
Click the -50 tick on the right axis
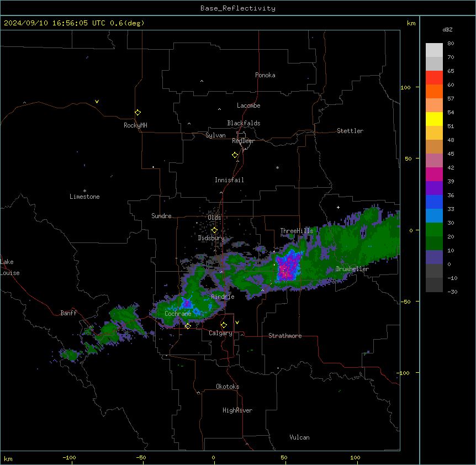pyautogui.click(x=405, y=302)
